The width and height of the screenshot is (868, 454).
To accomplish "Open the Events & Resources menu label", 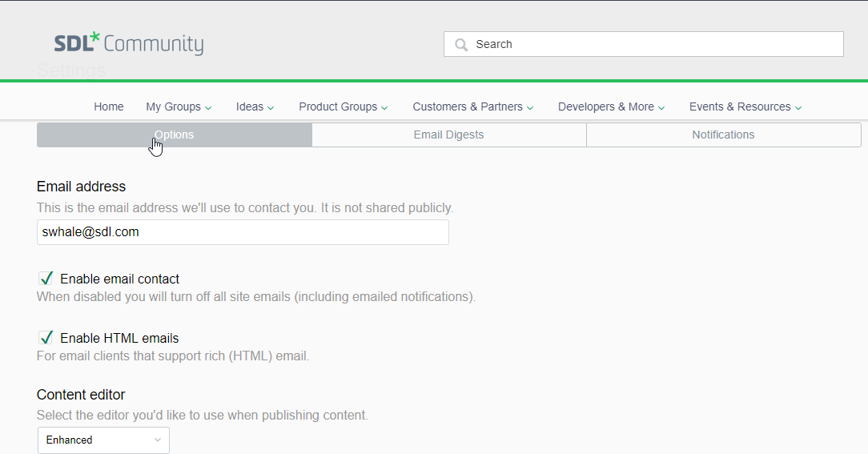I will tap(739, 106).
